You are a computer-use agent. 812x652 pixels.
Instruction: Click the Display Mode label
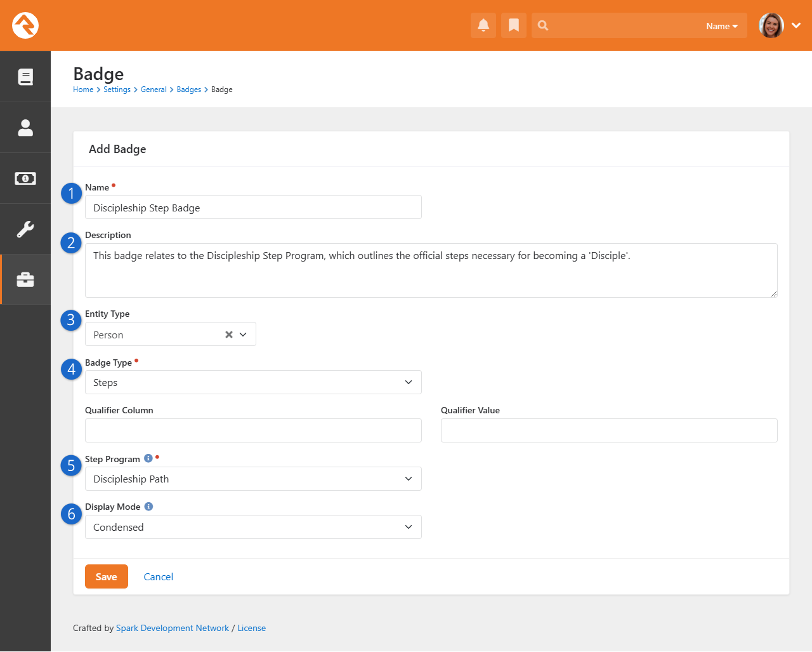tap(113, 507)
